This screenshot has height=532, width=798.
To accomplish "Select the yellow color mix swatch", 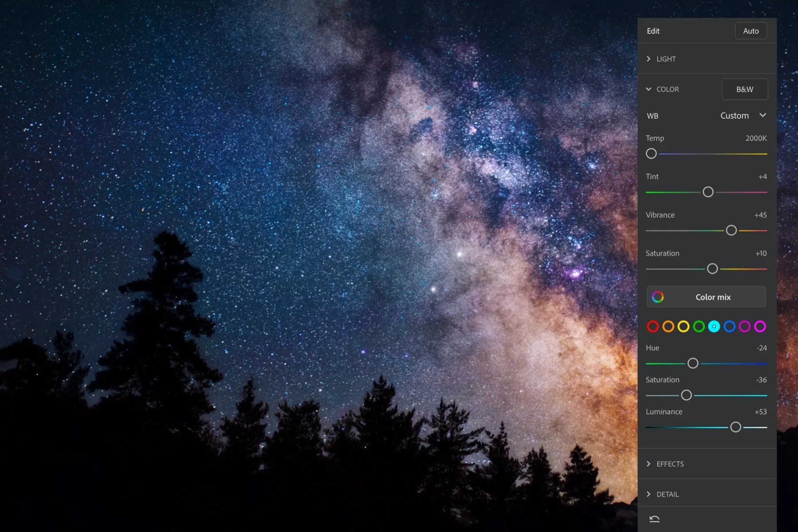I will (x=684, y=326).
